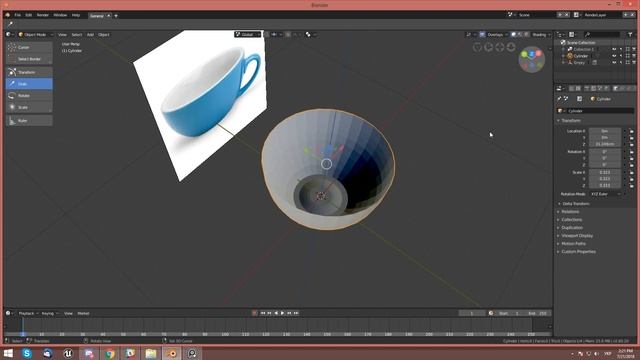This screenshot has height=360, width=640.
Task: Toggle visibility eye for Empty
Action: click(614, 62)
